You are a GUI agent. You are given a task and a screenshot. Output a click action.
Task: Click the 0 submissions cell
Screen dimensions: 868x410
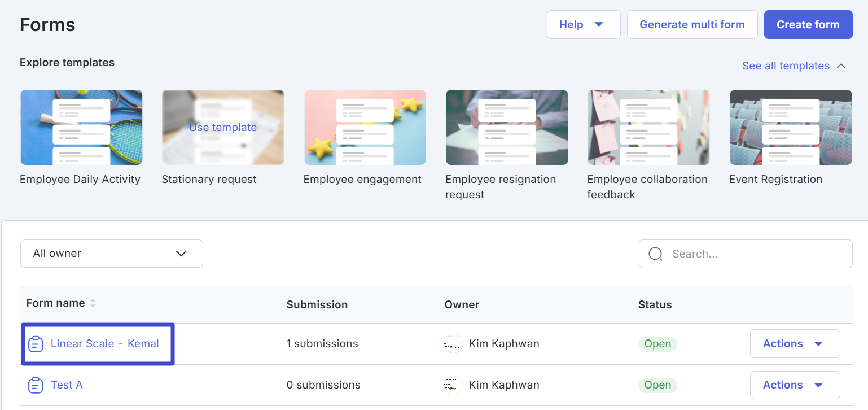[323, 385]
